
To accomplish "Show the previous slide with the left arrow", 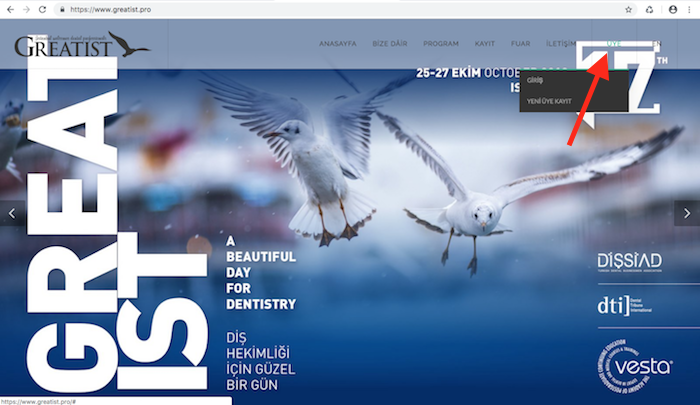I will pyautogui.click(x=12, y=213).
